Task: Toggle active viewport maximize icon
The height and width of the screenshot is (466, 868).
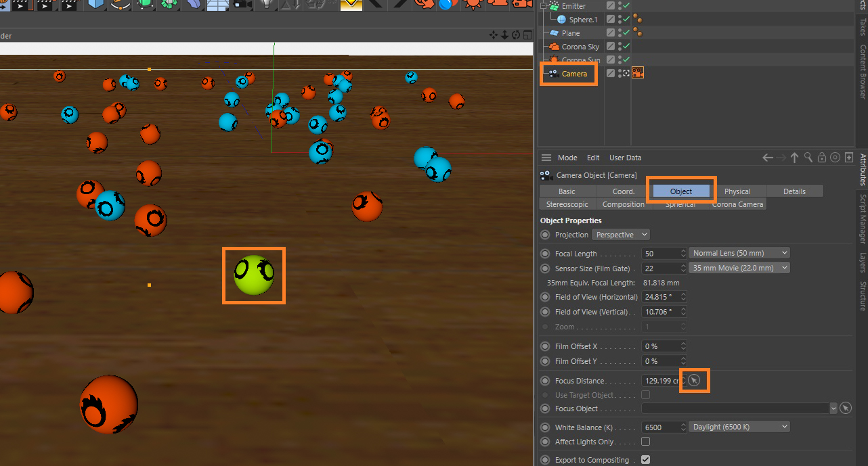Action: (x=527, y=35)
